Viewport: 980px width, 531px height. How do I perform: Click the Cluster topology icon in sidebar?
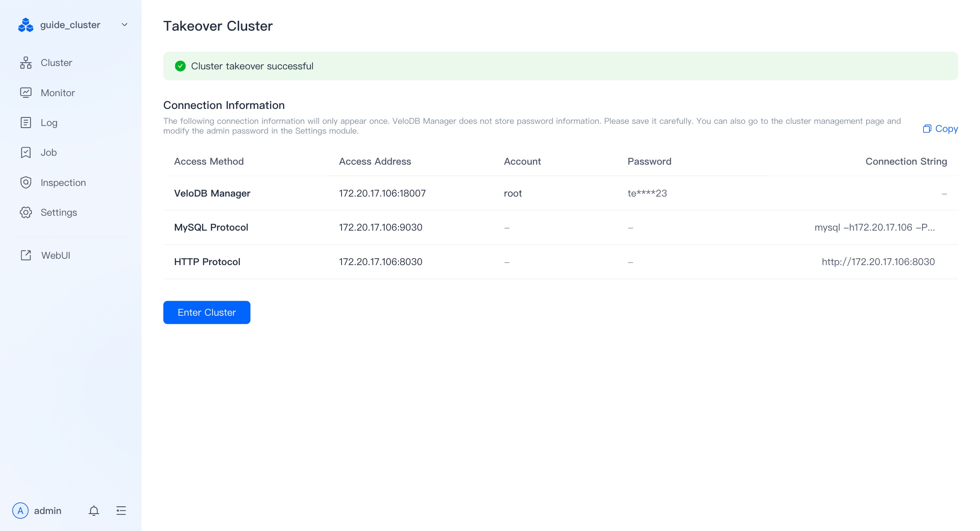pos(26,63)
